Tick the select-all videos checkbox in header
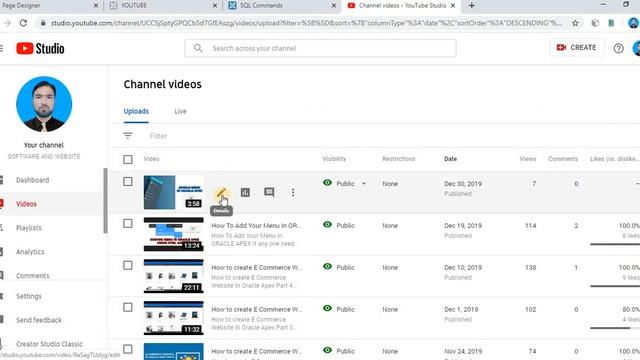The width and height of the screenshot is (640, 360). [128, 159]
